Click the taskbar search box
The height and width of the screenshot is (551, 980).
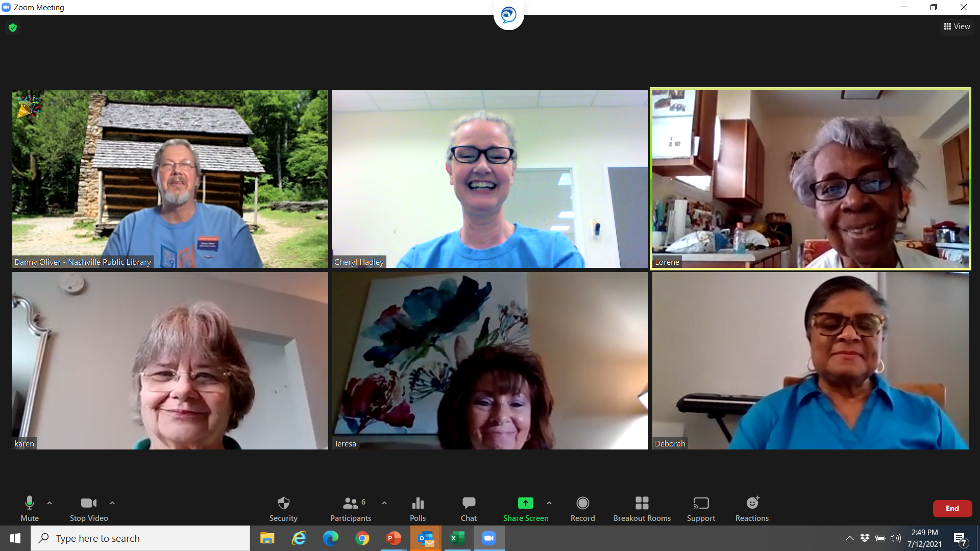click(140, 538)
